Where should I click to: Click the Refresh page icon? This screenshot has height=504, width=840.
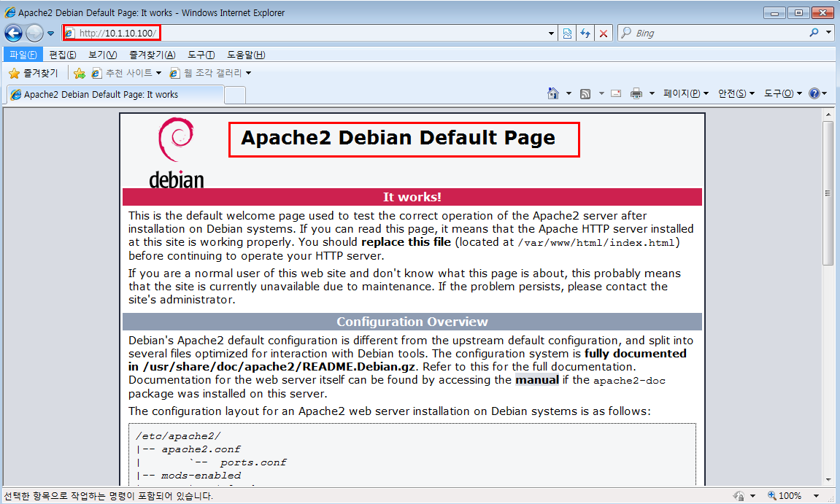[585, 34]
